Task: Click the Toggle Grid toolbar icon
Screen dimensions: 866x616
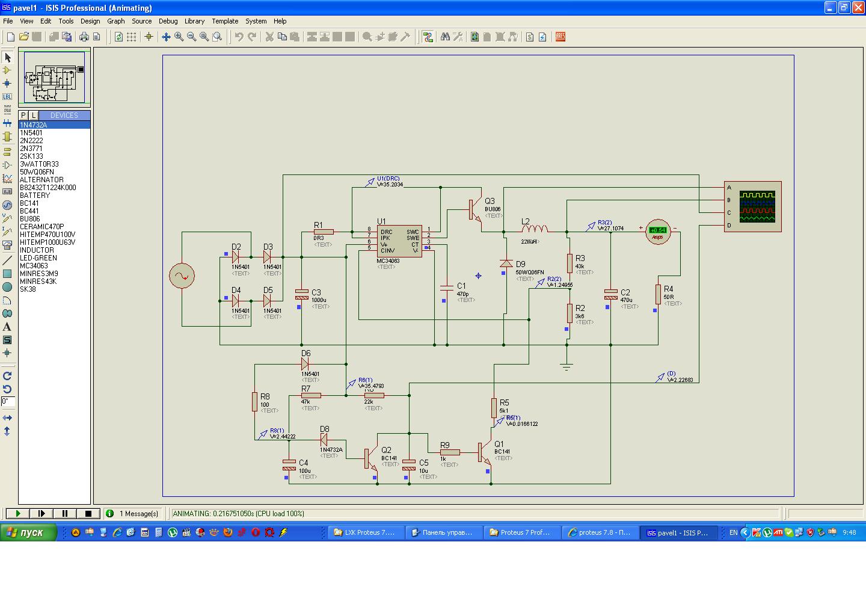Action: (131, 37)
